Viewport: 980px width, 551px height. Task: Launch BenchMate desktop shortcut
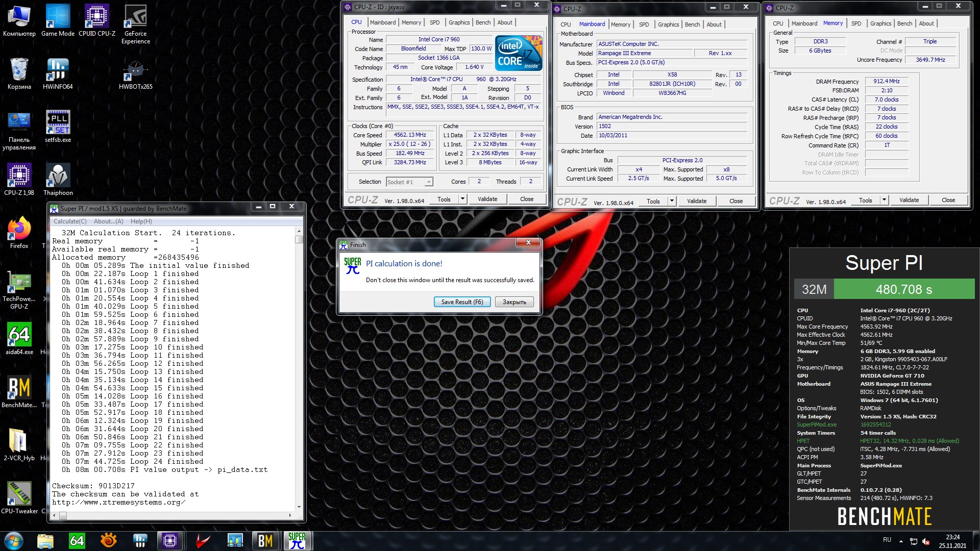tap(19, 392)
